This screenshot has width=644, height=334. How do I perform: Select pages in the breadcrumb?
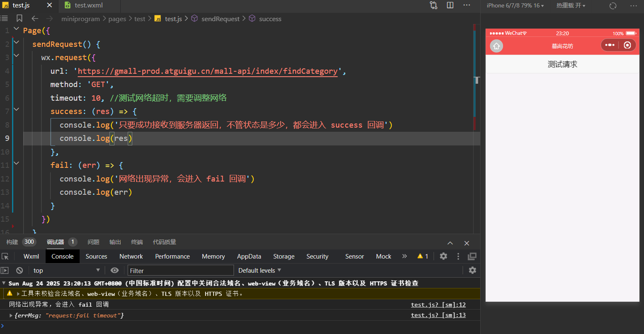[x=117, y=19]
